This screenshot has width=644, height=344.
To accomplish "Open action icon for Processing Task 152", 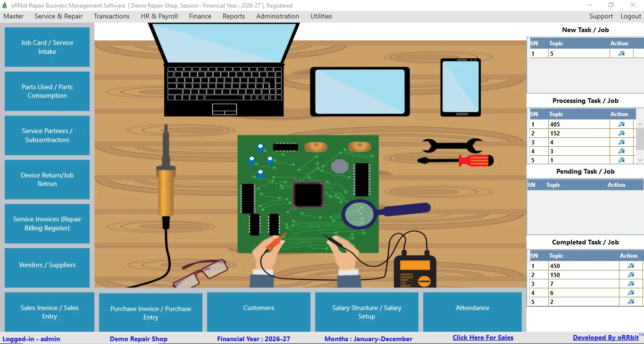I will click(621, 133).
